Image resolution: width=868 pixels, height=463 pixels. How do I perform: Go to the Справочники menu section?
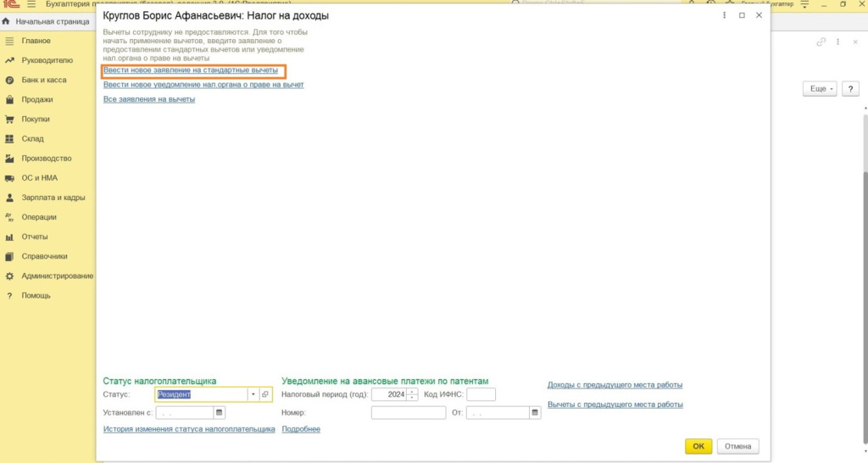pos(45,256)
